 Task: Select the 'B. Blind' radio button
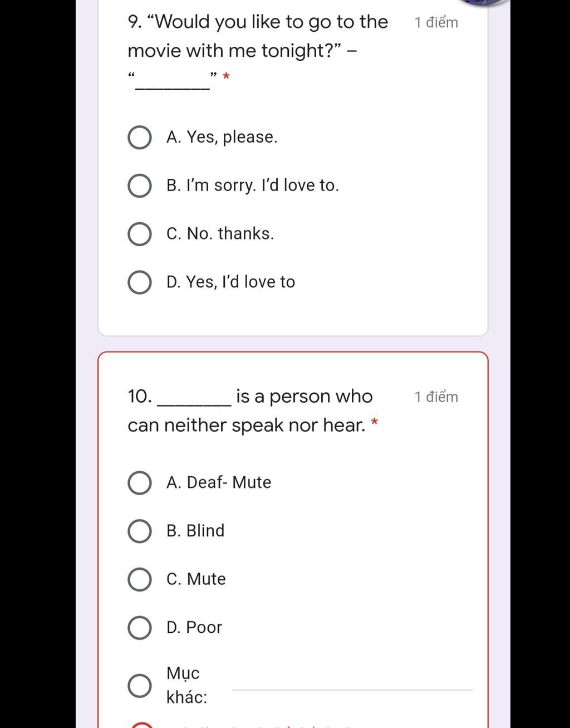pos(140,531)
